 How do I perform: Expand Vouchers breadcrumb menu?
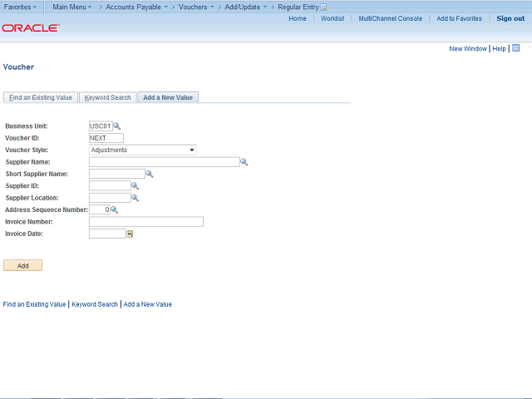[196, 7]
